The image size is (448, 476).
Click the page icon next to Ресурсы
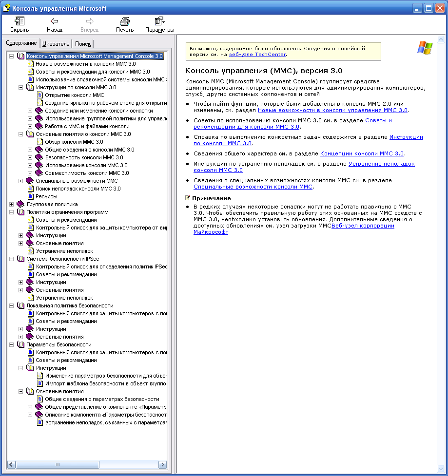31,196
